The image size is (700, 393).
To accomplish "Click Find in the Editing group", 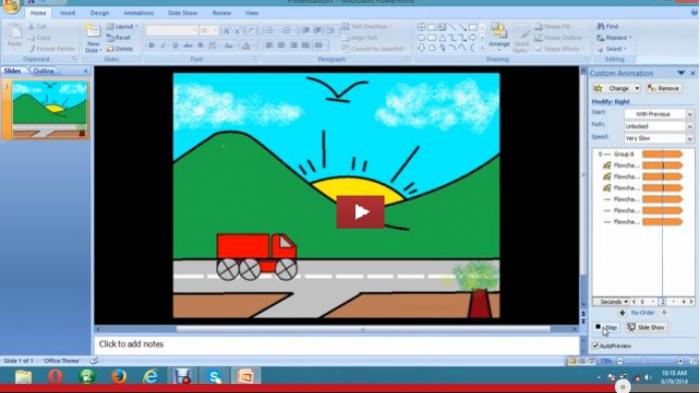I will pyautogui.click(x=608, y=27).
